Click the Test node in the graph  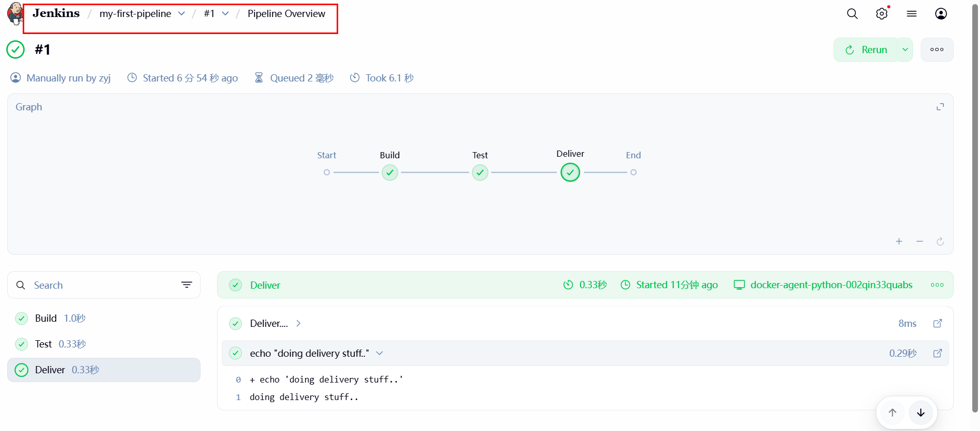coord(480,173)
